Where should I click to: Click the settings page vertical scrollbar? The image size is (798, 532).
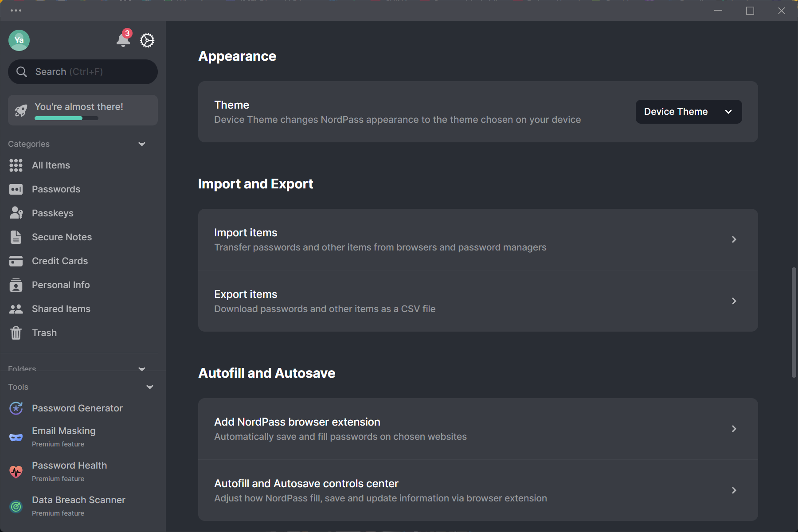click(794, 322)
